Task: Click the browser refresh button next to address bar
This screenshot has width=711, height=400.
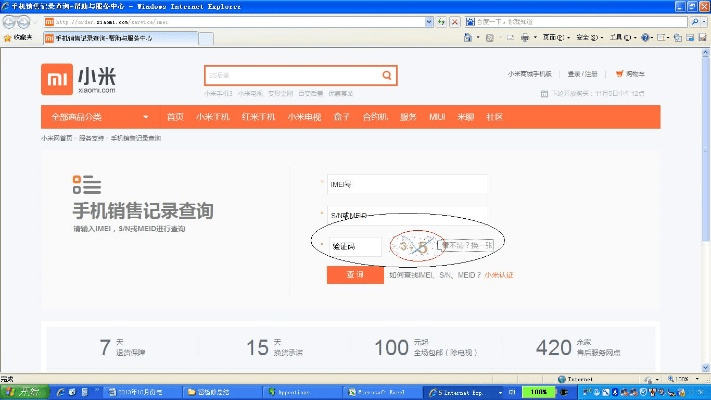Action: coord(441,21)
